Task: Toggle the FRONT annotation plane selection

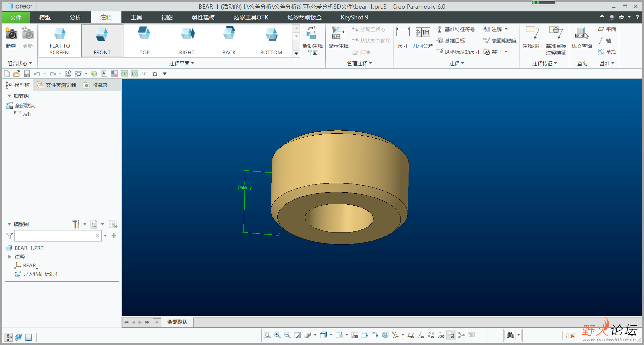Action: point(102,41)
